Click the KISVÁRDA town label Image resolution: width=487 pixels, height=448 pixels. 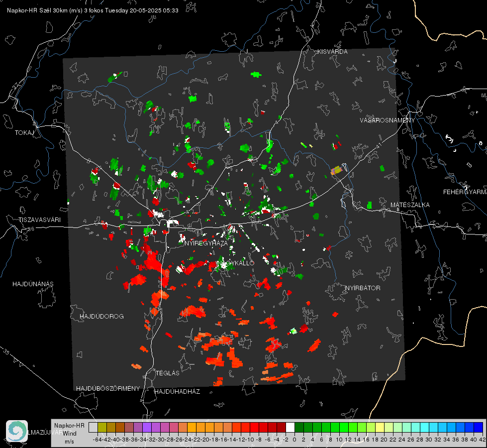pyautogui.click(x=332, y=52)
